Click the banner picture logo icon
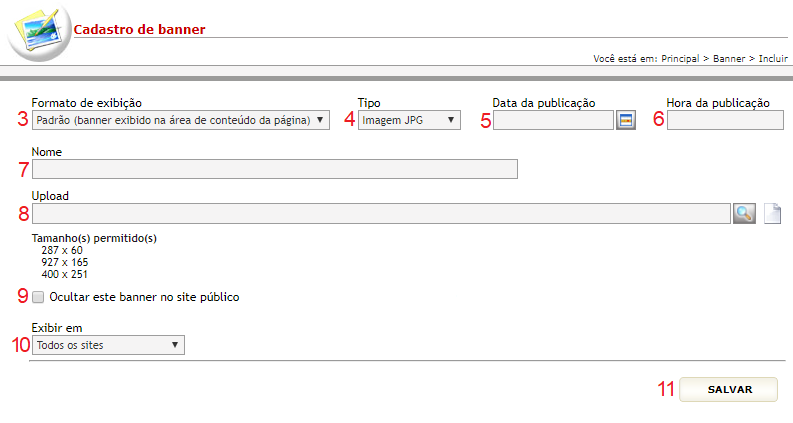Viewport: 793px width, 423px height. tap(39, 33)
